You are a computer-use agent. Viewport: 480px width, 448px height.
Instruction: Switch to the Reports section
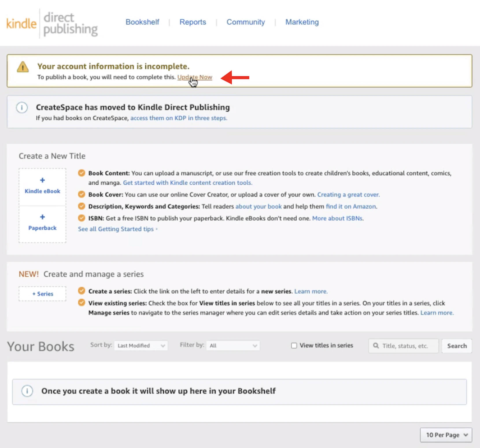click(193, 22)
